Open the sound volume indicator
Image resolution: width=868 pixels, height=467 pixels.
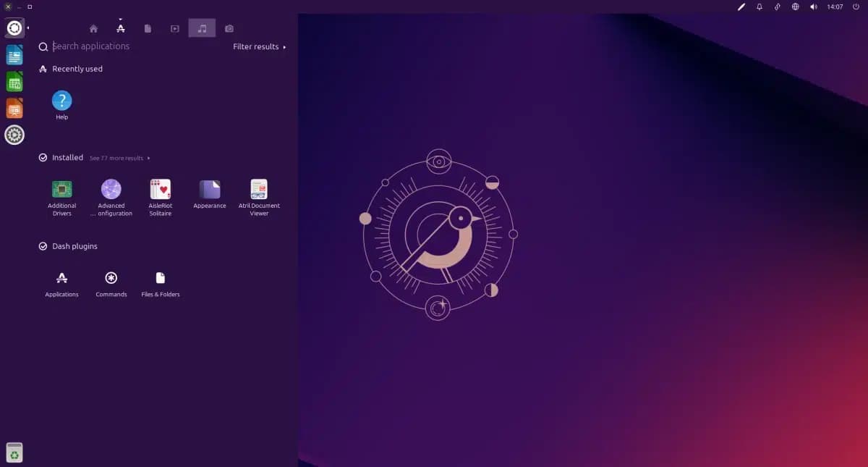(x=814, y=7)
